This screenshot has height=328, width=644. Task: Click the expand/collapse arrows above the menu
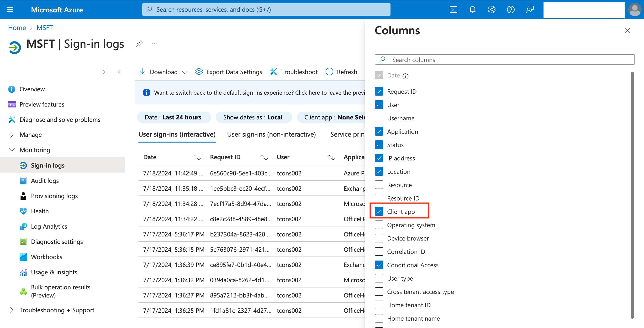click(103, 72)
